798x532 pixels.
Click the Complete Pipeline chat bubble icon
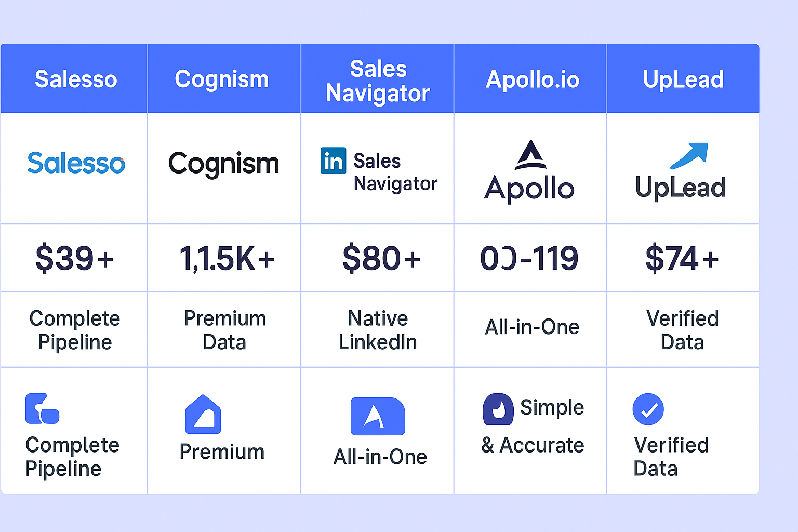click(x=42, y=409)
